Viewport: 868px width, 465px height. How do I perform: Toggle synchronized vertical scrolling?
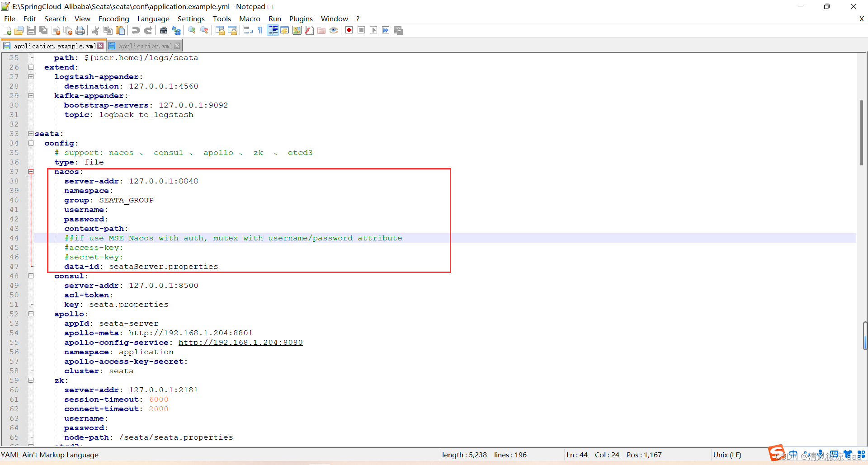[220, 30]
